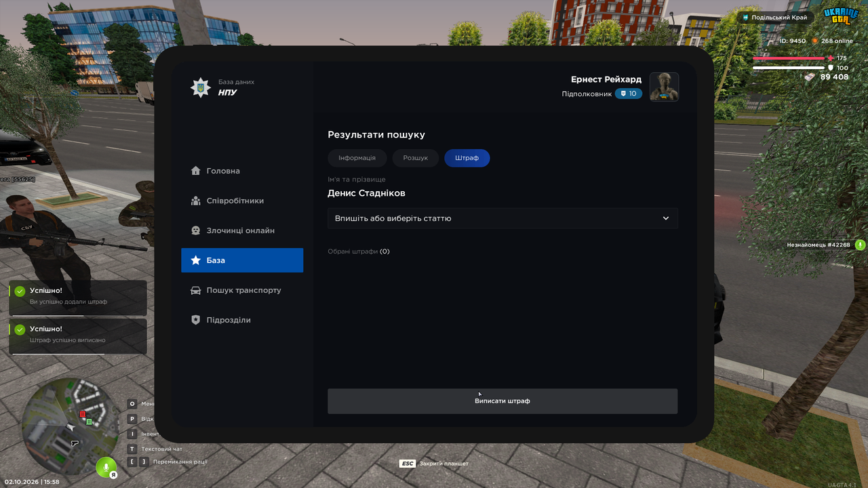Screen dimensions: 868x488
Task: Click the green microphone icon near minimap
Action: (105, 466)
